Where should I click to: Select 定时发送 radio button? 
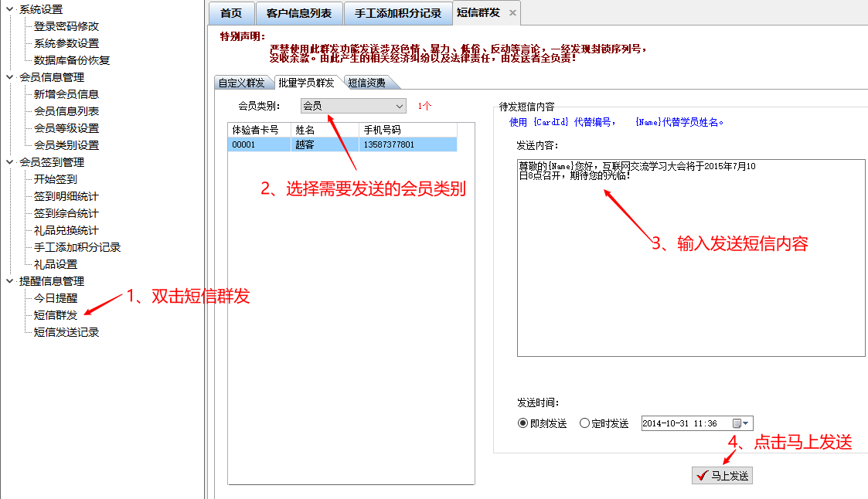pos(584,423)
